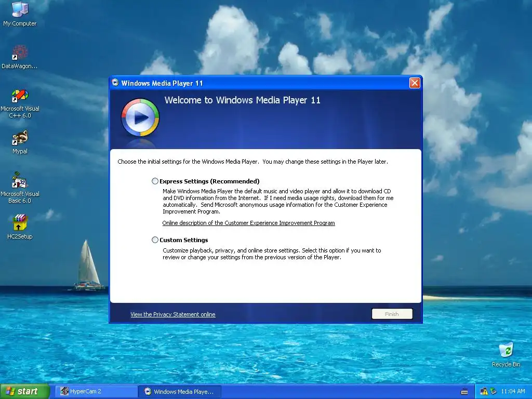Click the 'Welcome to Windows Media Player 11' heading
This screenshot has width=532, height=399.
(242, 100)
